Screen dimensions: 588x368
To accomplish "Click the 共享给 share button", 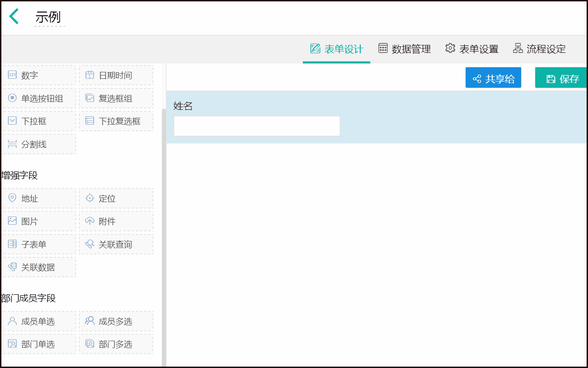I will pyautogui.click(x=493, y=78).
